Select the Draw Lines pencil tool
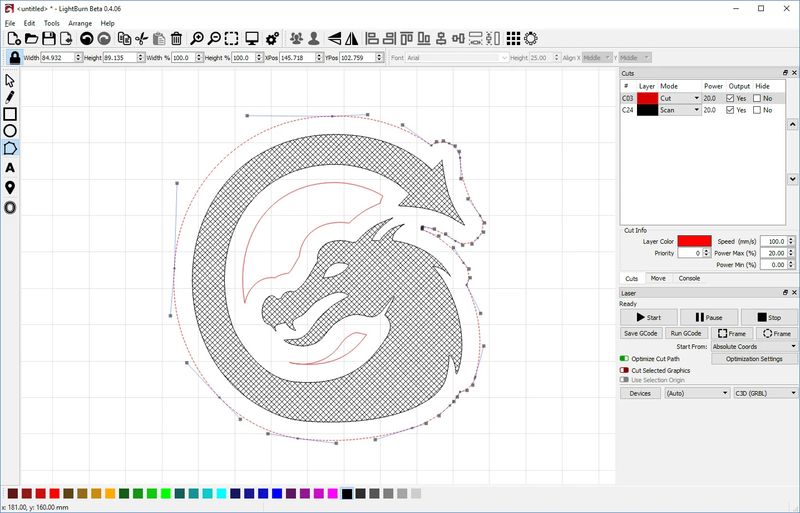 pyautogui.click(x=10, y=97)
